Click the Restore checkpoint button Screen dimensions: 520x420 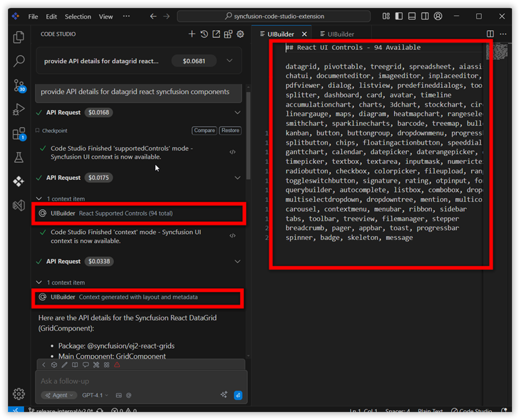pos(230,131)
